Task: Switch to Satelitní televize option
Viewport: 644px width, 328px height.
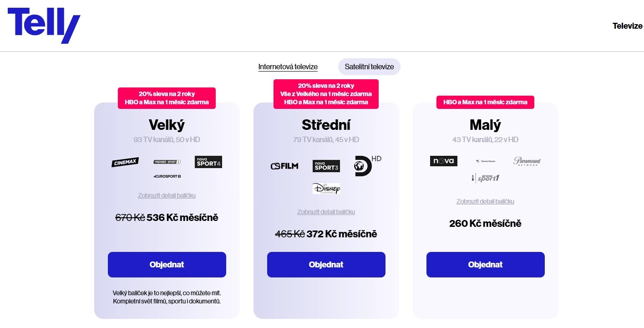Action: pos(369,67)
